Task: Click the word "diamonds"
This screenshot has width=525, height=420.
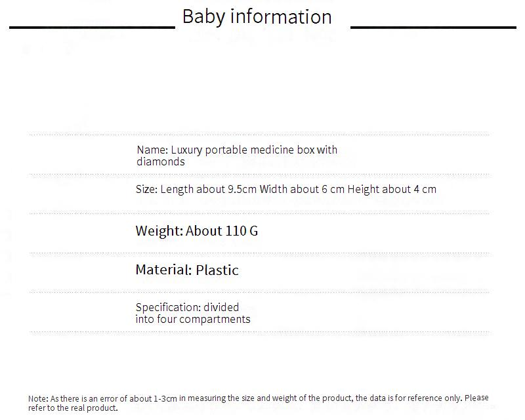Action: (x=161, y=161)
